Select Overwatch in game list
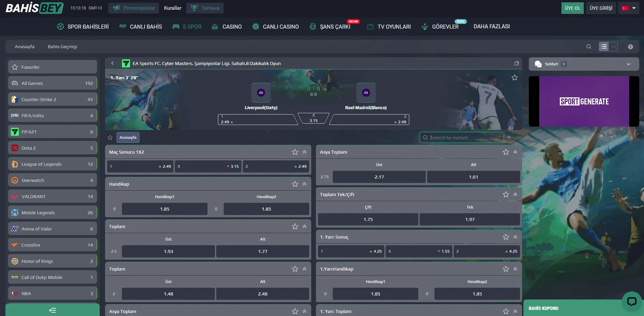This screenshot has height=316, width=644. tap(53, 180)
